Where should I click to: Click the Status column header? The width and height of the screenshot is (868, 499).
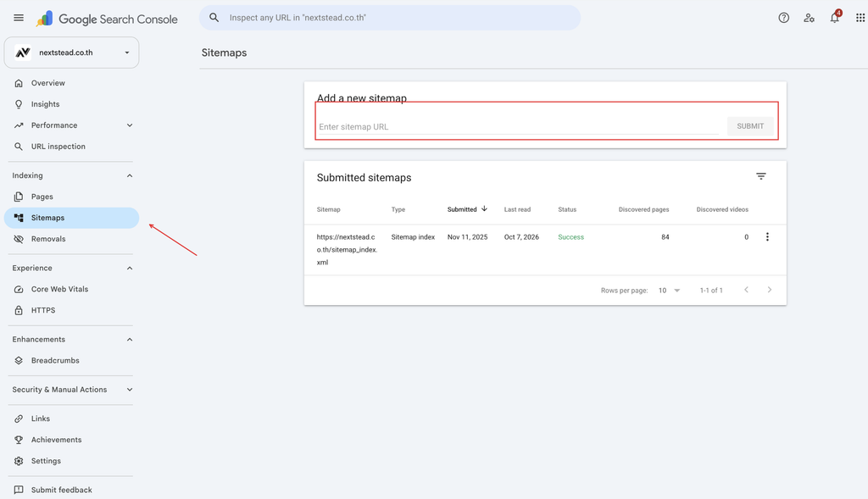(567, 209)
